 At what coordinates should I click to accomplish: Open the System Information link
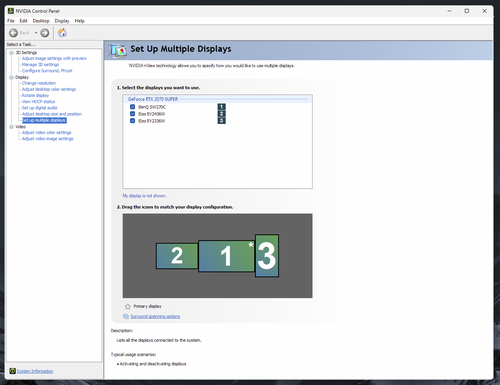tap(35, 371)
